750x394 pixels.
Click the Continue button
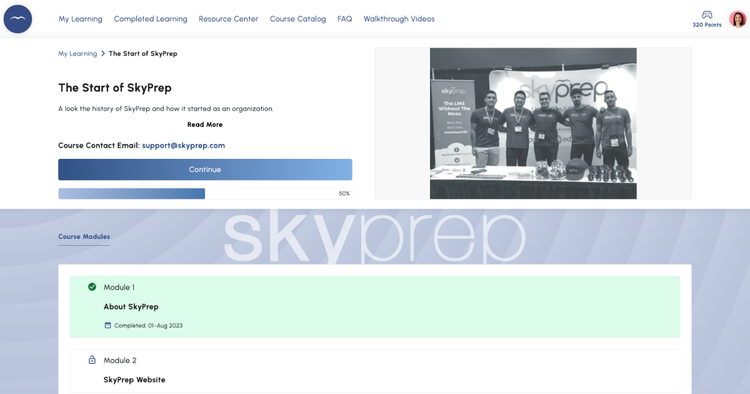tap(205, 169)
